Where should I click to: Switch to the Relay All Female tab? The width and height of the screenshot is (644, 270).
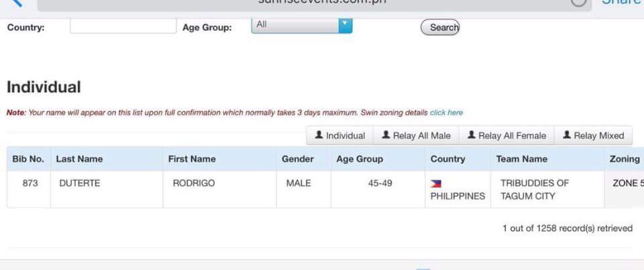pos(507,136)
